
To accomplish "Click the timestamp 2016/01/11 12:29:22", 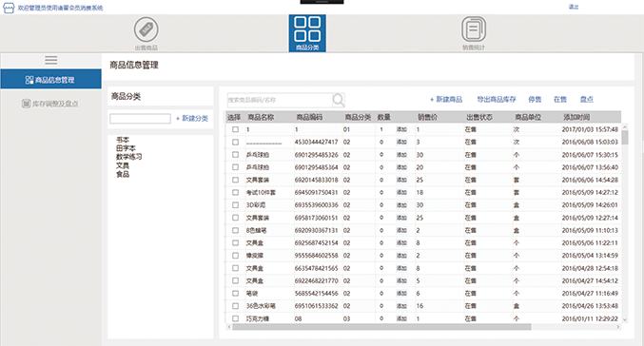I will (x=590, y=318).
